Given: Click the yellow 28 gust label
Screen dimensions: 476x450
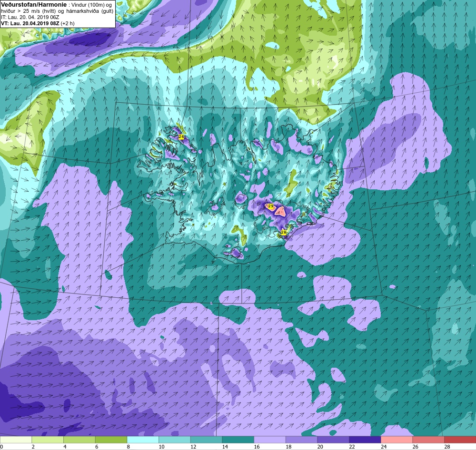Looking at the screenshot, I should [x=284, y=232].
